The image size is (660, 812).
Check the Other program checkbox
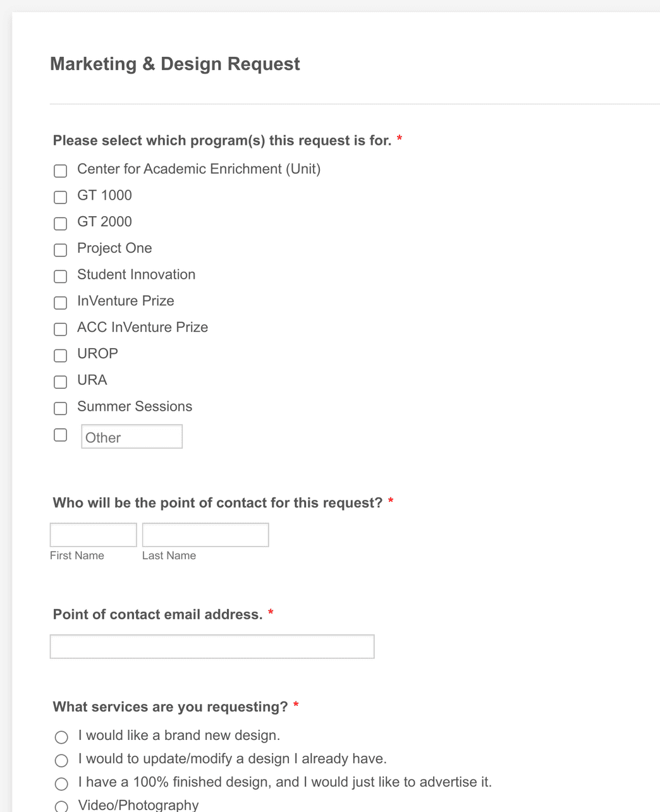(60, 435)
